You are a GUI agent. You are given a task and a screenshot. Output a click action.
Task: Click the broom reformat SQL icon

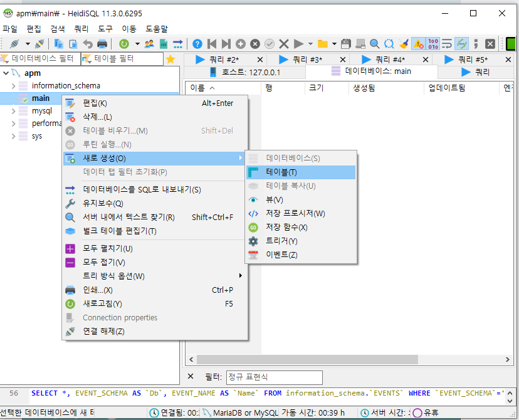pos(404,44)
